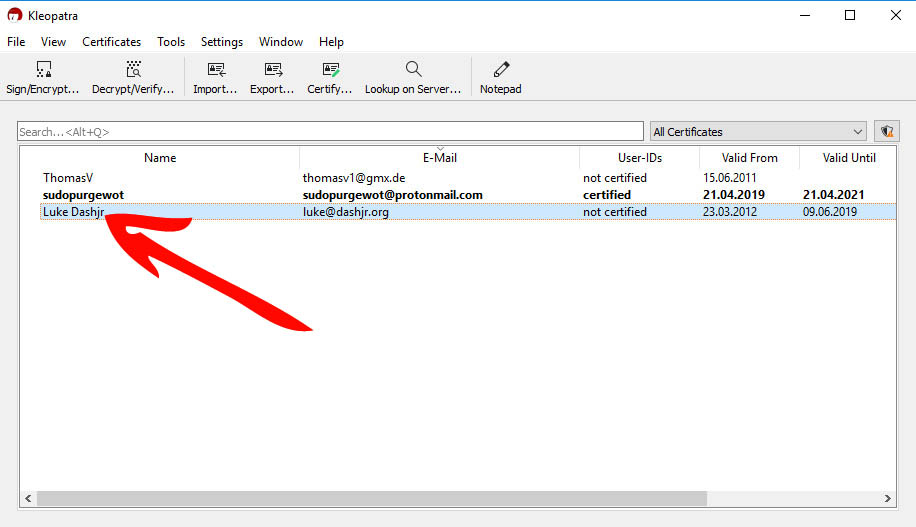916x527 pixels.
Task: Click the 09.06.2019 valid until date
Action: pyautogui.click(x=830, y=212)
